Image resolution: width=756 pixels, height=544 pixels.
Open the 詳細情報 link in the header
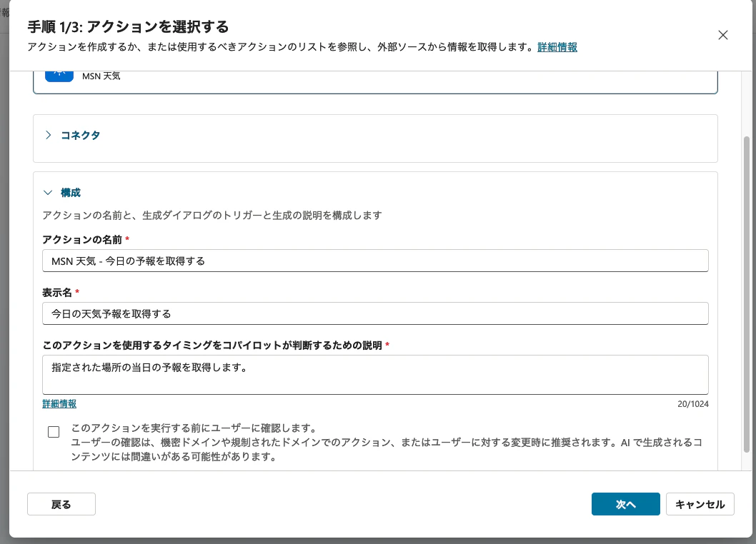click(x=557, y=47)
